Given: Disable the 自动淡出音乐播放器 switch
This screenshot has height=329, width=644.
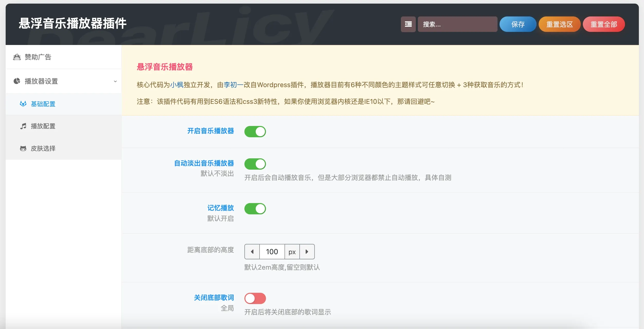Looking at the screenshot, I should tap(255, 164).
